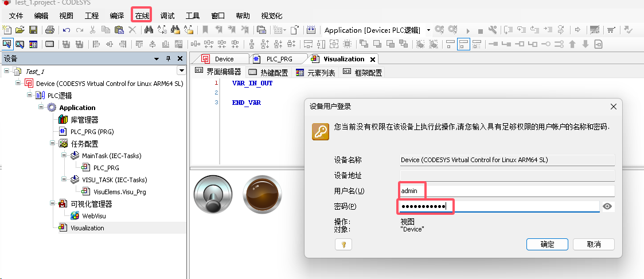Click the Open project folder icon

(19, 30)
